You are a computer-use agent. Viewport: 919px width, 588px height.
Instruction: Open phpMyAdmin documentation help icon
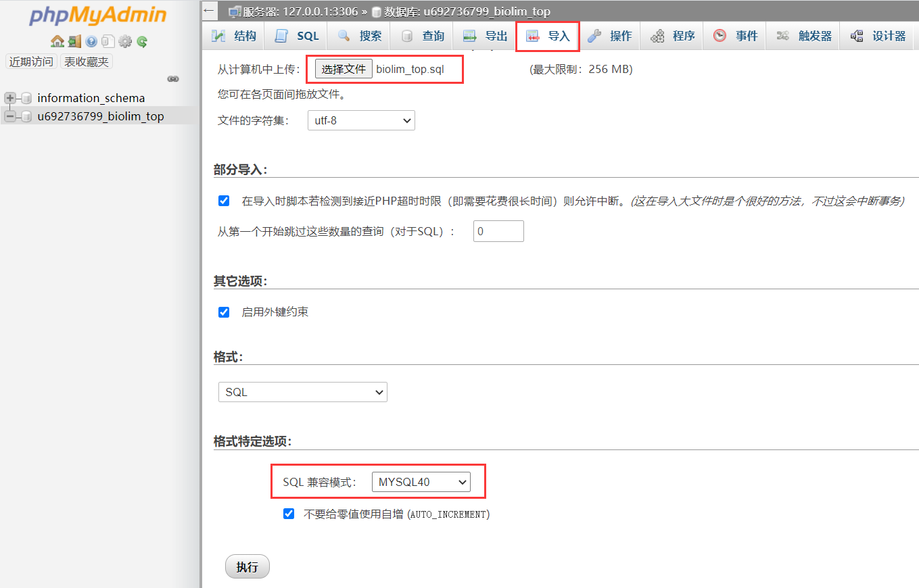[91, 41]
